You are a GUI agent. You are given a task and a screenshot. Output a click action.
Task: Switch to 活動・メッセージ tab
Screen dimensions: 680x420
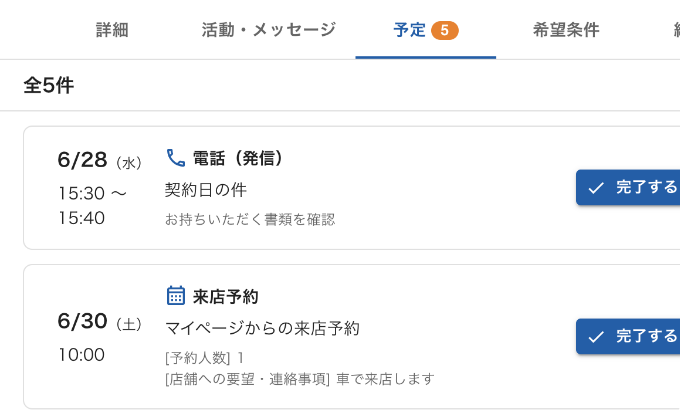[x=268, y=30]
